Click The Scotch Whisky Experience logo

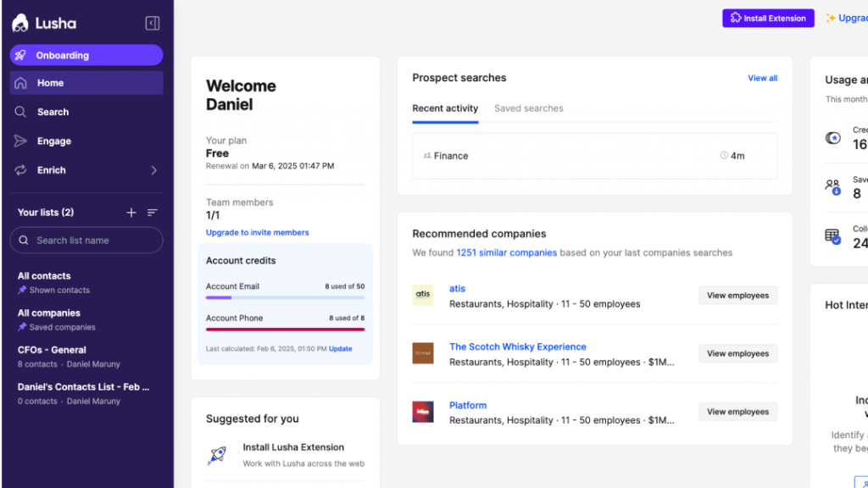pos(423,353)
